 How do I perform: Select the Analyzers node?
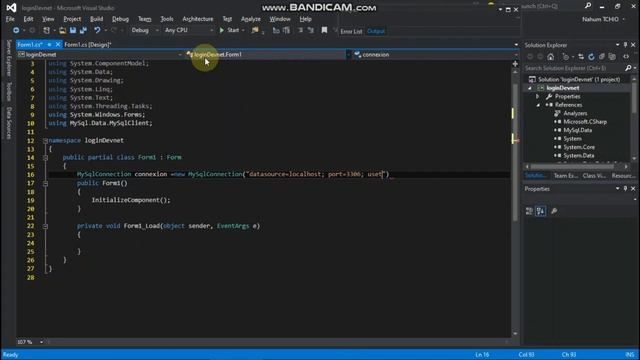[x=575, y=113]
